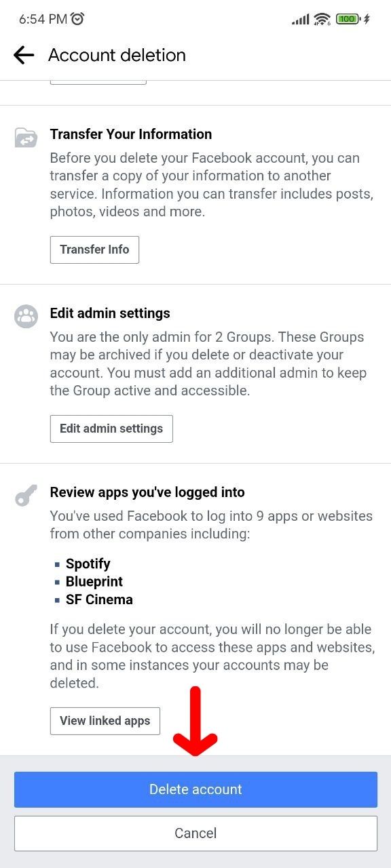The height and width of the screenshot is (868, 391).
Task: Tap the battery indicator icon
Action: point(348,19)
